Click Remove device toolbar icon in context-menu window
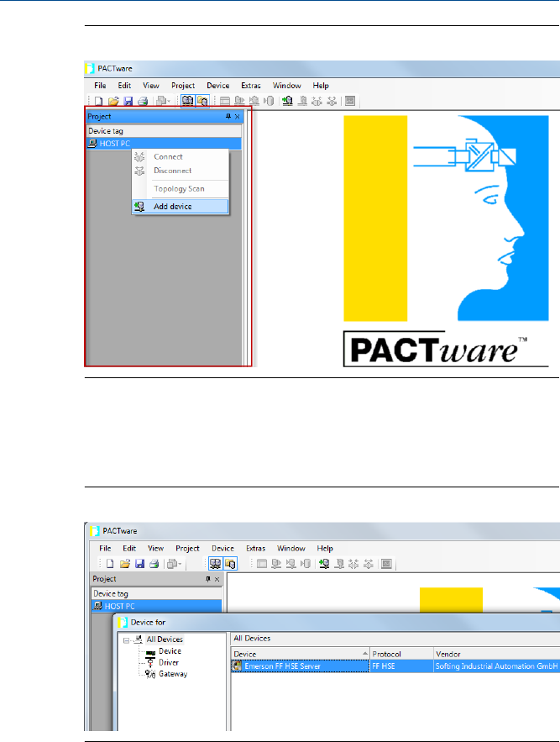Screen dimensions: 560x742 (303, 101)
